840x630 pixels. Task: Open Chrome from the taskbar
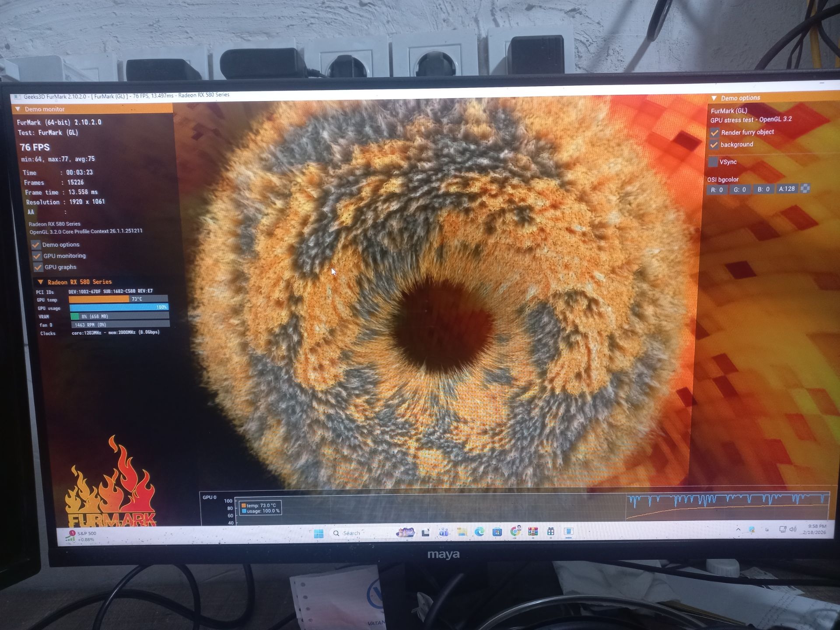pos(515,532)
